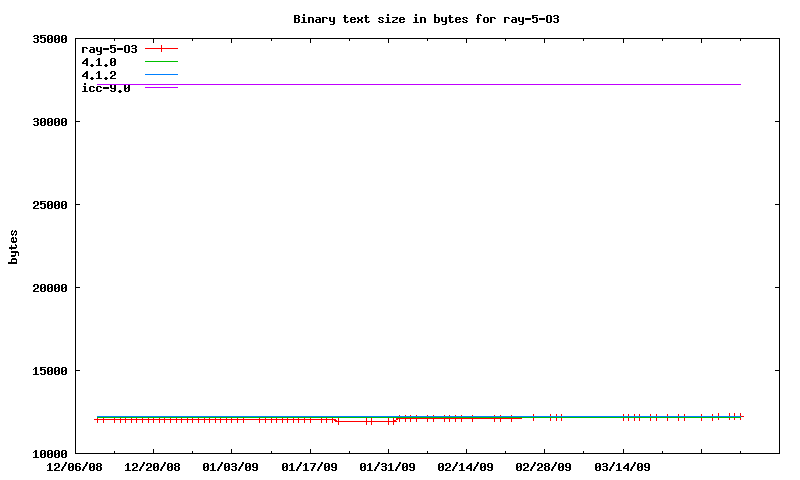Viewport: 800px width, 480px height.
Task: Click the 4.1.0 legend line sample
Action: coord(161,62)
